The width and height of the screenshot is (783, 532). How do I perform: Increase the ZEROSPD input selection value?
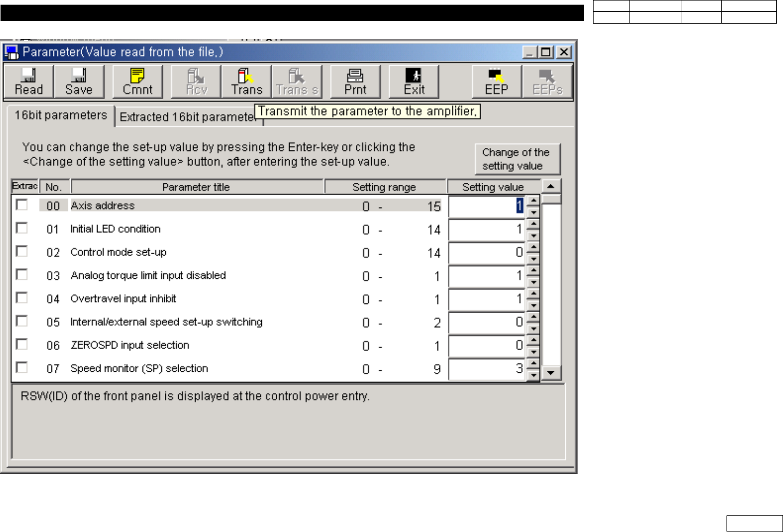pyautogui.click(x=533, y=340)
